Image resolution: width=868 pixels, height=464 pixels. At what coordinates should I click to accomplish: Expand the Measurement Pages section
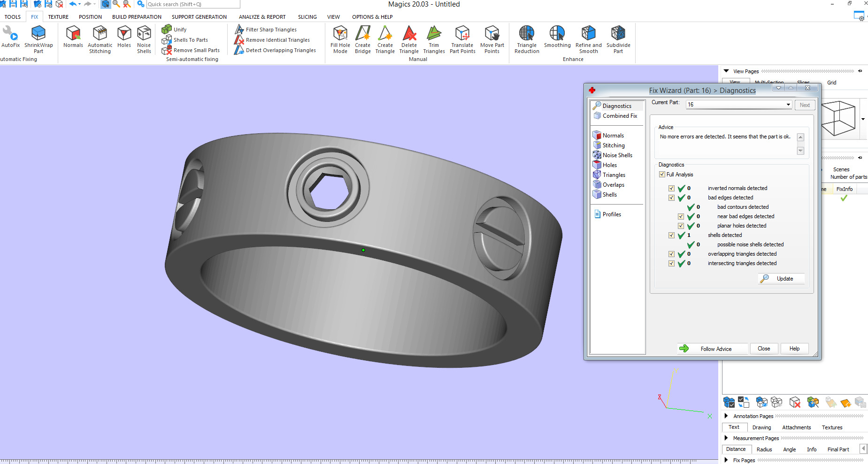pyautogui.click(x=726, y=438)
